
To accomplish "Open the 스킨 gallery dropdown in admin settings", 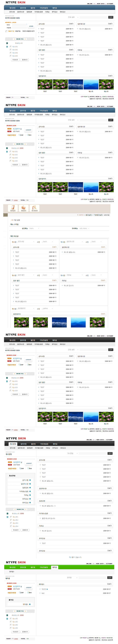I will (x=48, y=308).
